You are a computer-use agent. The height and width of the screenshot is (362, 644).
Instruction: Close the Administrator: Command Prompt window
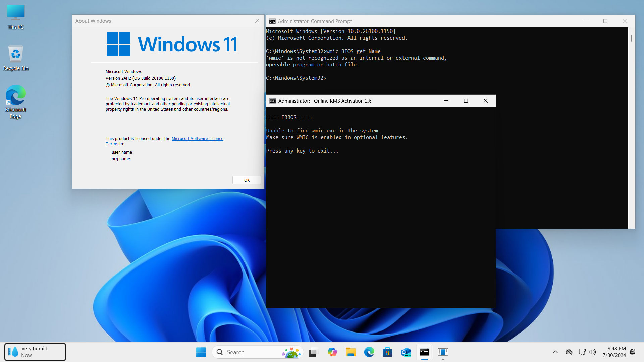(625, 21)
